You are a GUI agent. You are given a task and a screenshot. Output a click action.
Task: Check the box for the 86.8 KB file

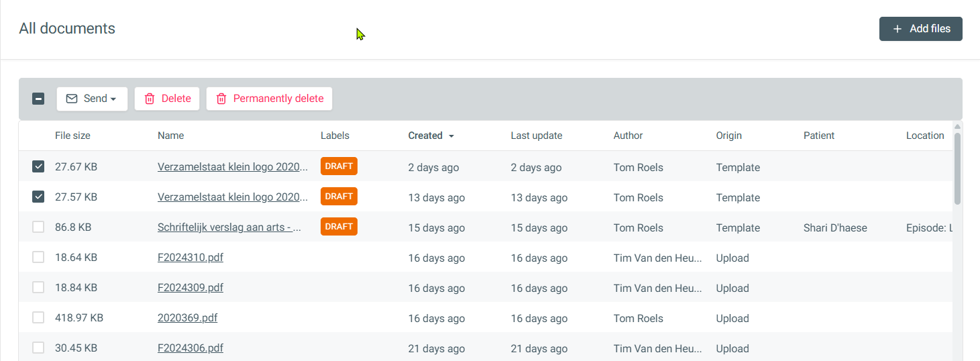(39, 227)
